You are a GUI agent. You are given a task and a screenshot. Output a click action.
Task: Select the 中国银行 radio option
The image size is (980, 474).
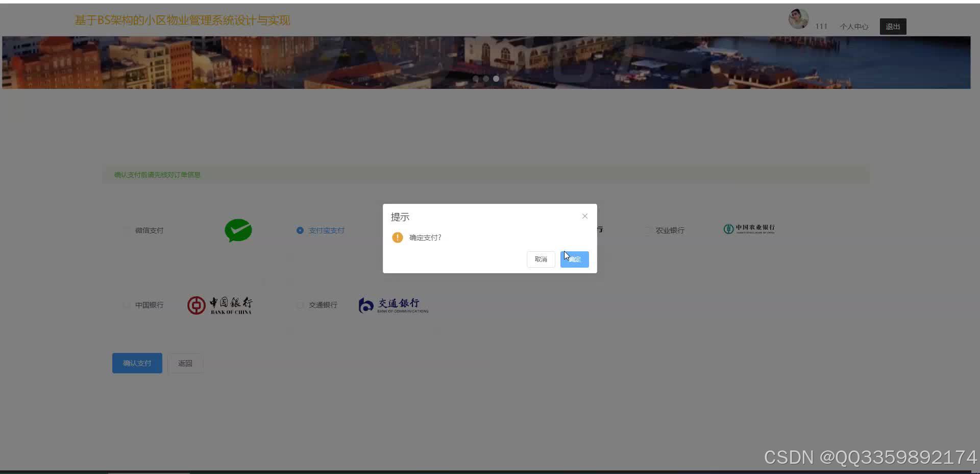[x=127, y=305]
